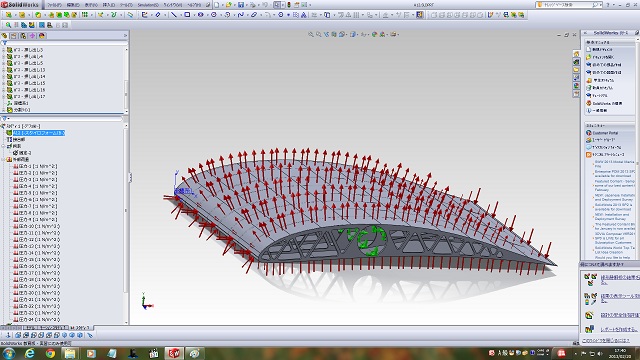Select the Rectangle sketch tool

[x=187, y=15]
